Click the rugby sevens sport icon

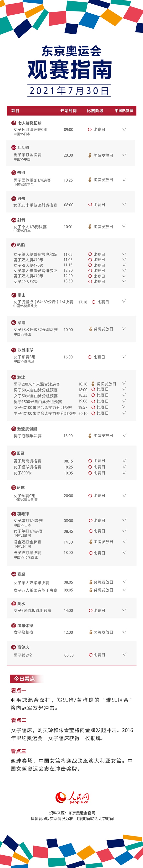coord(14,123)
